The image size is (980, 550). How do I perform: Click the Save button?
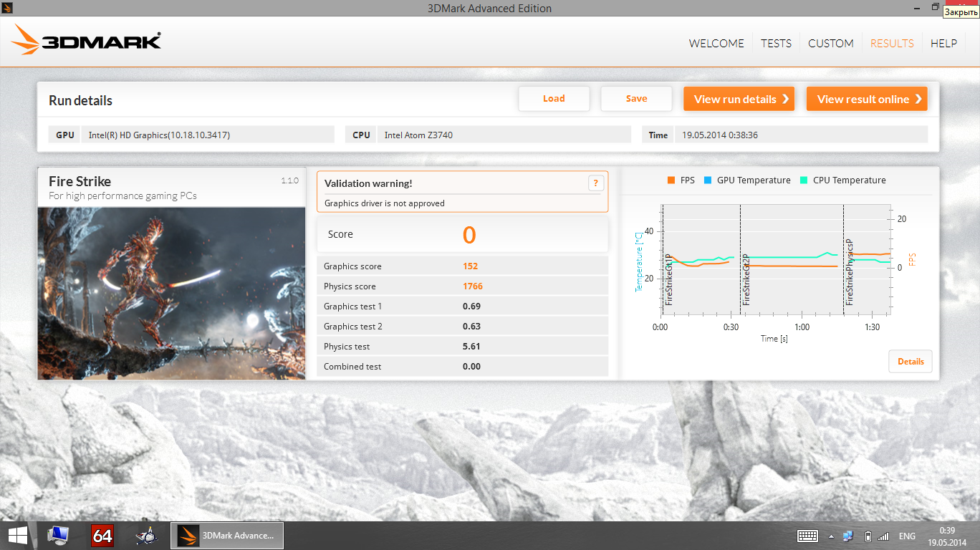(x=636, y=99)
